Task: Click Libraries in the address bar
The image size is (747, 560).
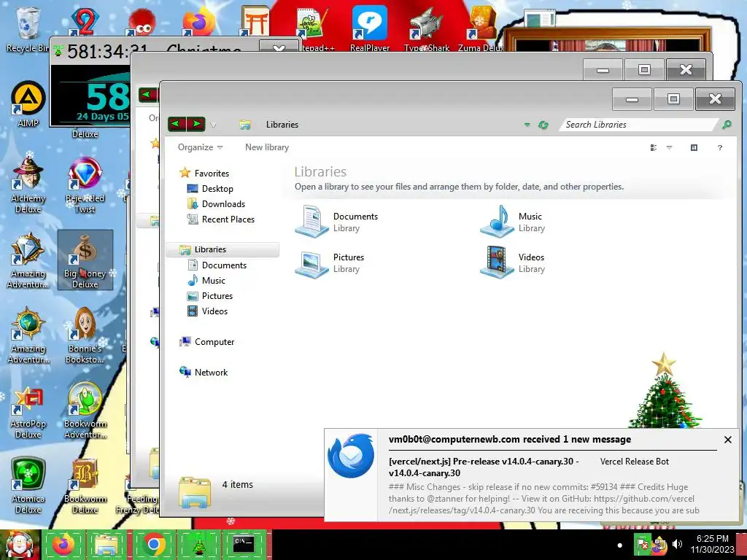Action: coord(282,125)
